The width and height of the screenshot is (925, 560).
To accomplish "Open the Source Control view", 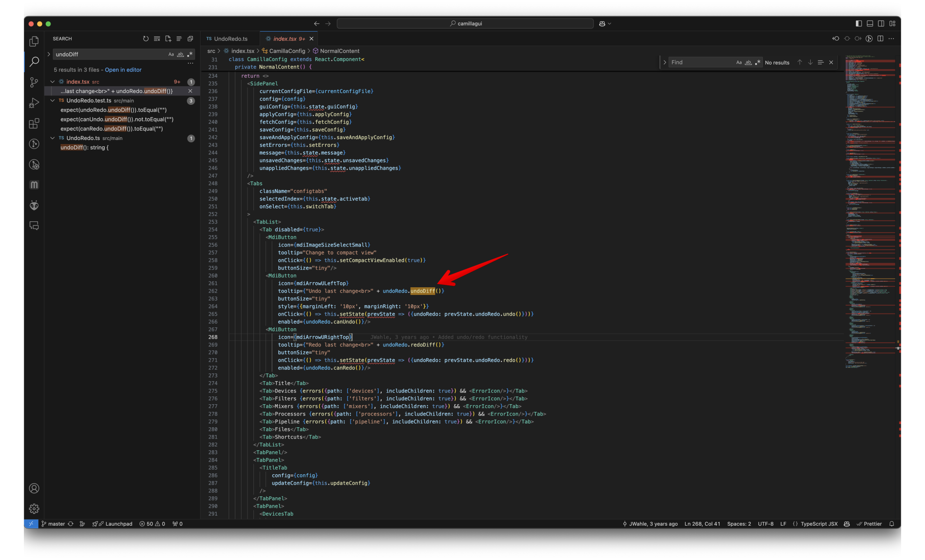I will click(x=34, y=82).
